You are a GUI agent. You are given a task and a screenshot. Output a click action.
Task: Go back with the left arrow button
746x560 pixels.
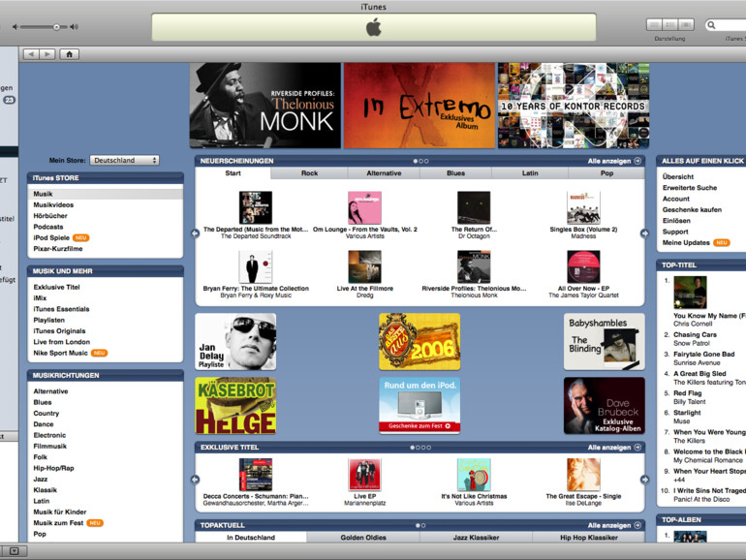coord(31,54)
